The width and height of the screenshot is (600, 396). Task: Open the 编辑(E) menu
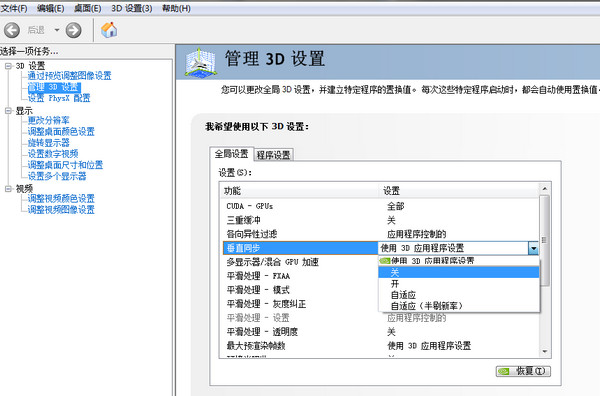coord(51,8)
